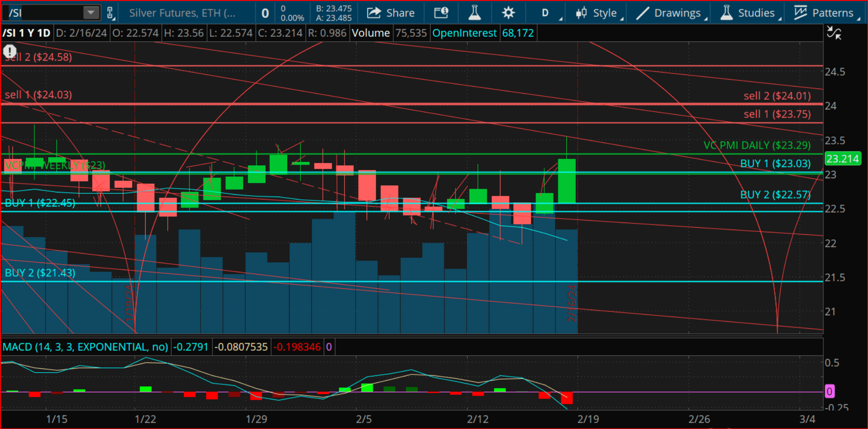This screenshot has height=429, width=868.
Task: Click the /SI symbol input field
Action: click(x=45, y=13)
